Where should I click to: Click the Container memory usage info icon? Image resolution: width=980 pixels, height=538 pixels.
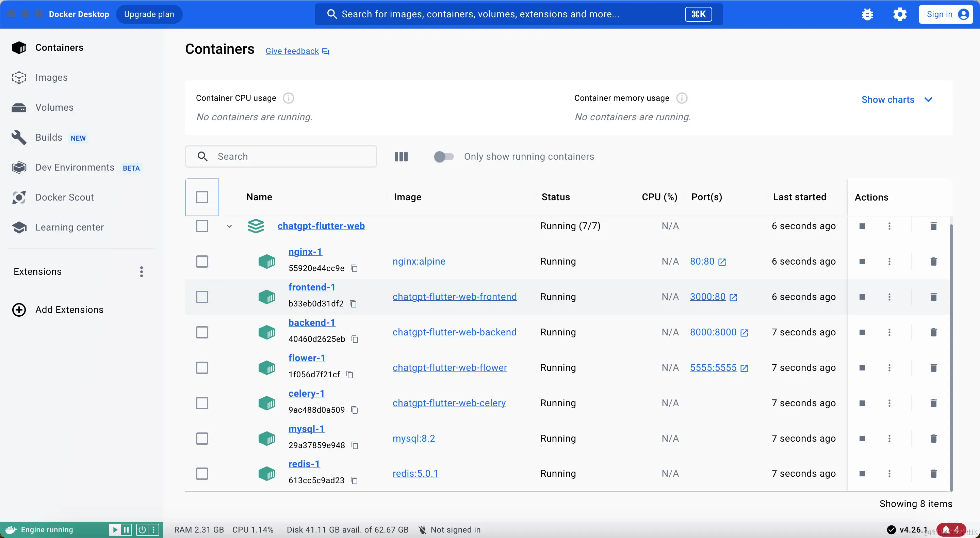tap(682, 98)
